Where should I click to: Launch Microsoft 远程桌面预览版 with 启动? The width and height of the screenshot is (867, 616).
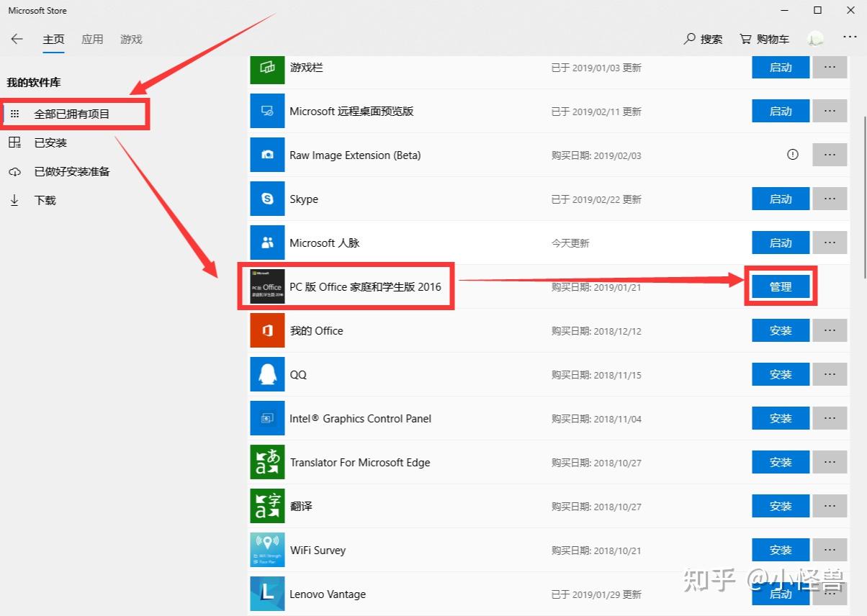pos(781,112)
